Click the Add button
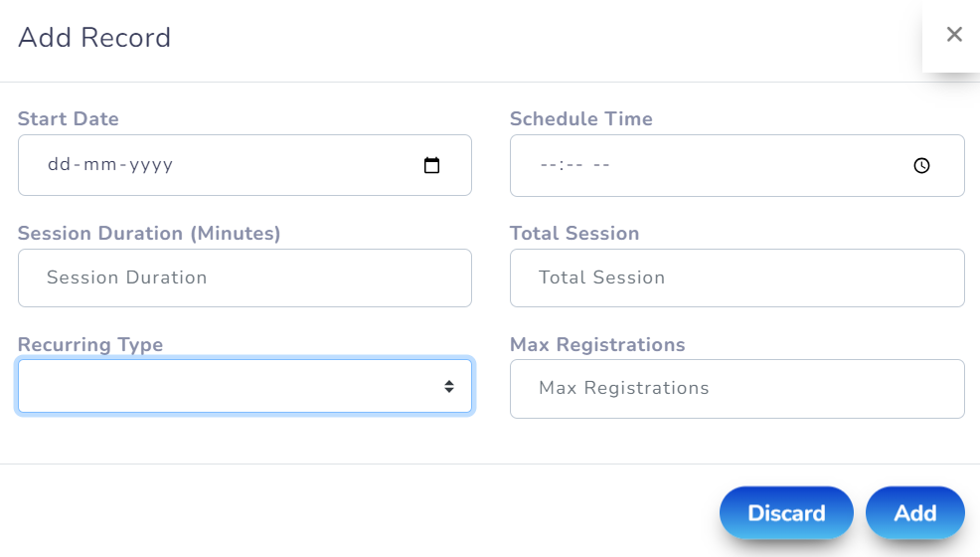The width and height of the screenshot is (980, 557). coord(914,513)
